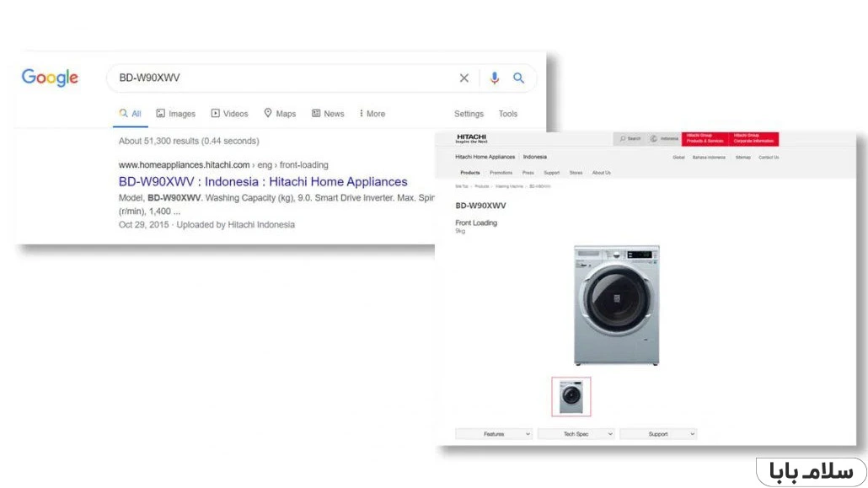The width and height of the screenshot is (868, 488).
Task: Open the Products menu on Hitachi site
Action: point(470,172)
